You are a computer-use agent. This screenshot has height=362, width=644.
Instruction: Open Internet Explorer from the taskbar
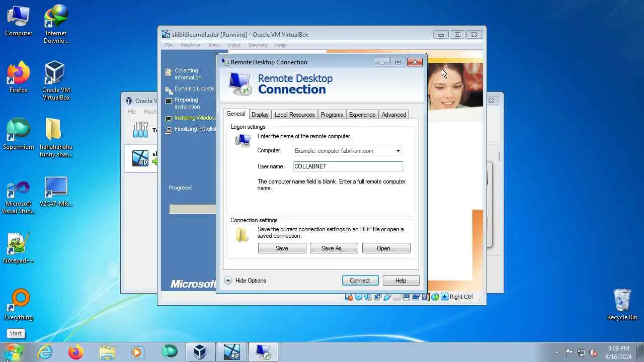tap(45, 352)
